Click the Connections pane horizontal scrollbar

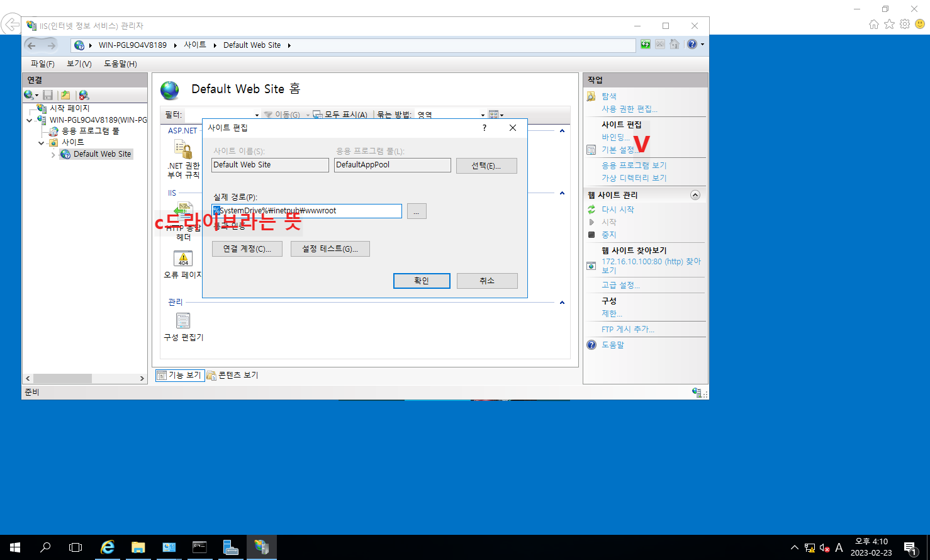[85, 378]
